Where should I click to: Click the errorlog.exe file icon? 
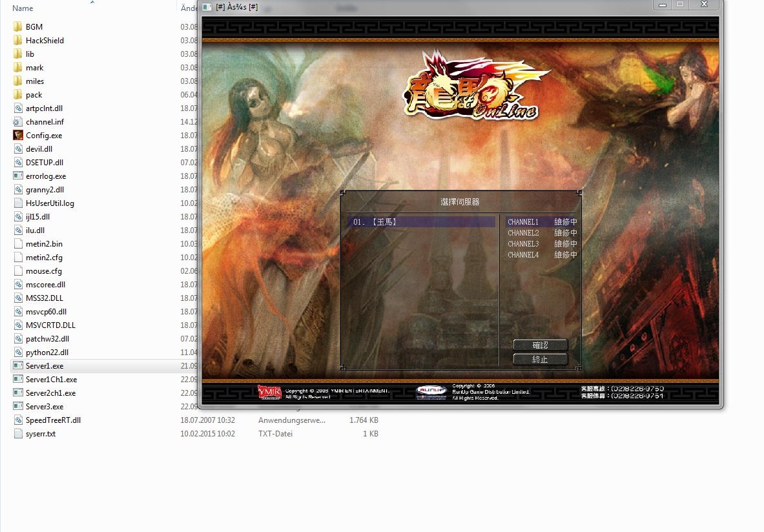(18, 176)
